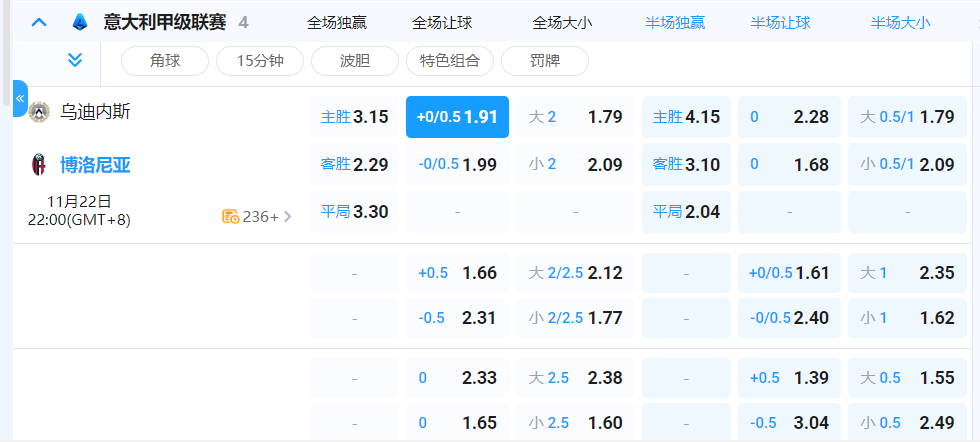Open the left sidebar collapse handle
The height and width of the screenshot is (442, 980).
pos(20,99)
